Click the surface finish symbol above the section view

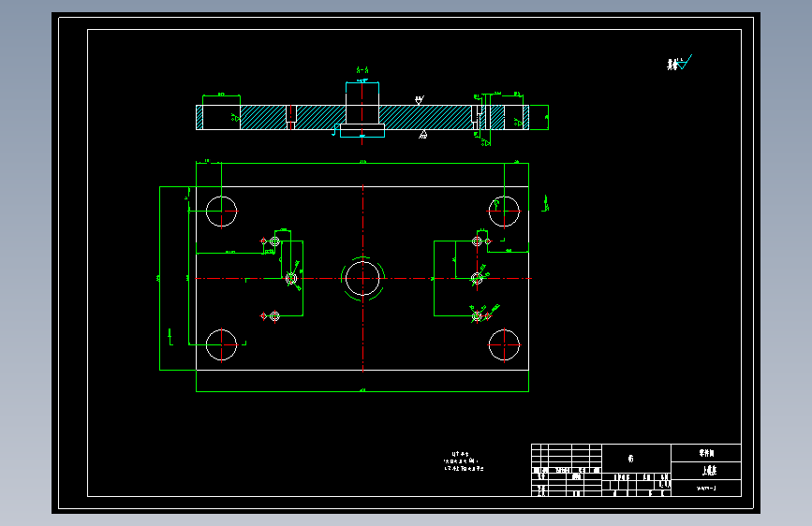pyautogui.click(x=419, y=99)
